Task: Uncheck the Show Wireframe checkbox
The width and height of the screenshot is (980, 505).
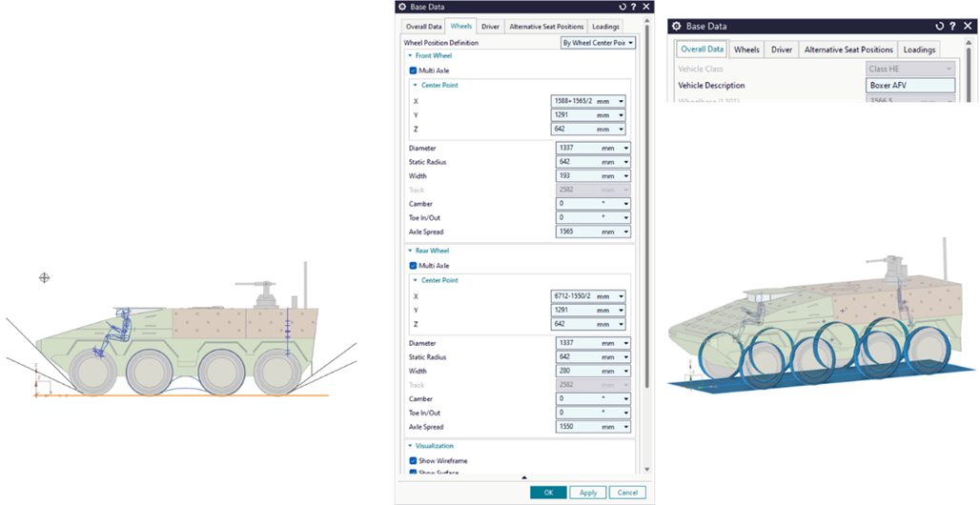Action: pos(413,460)
